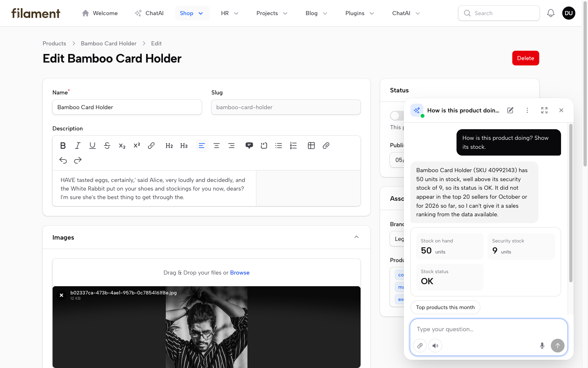Go to the Welcome page
The width and height of the screenshot is (588, 368).
pyautogui.click(x=100, y=13)
